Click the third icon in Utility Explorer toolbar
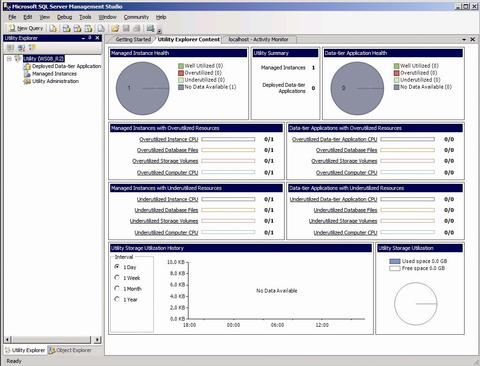This screenshot has width=480, height=366. pos(32,47)
